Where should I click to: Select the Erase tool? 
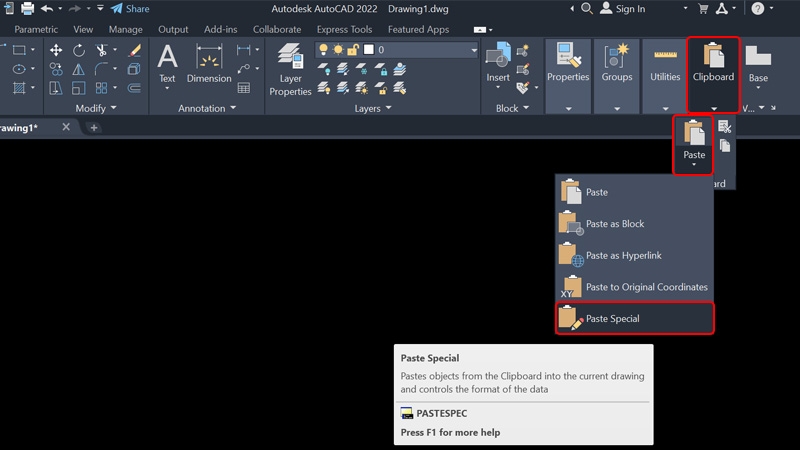pyautogui.click(x=134, y=50)
